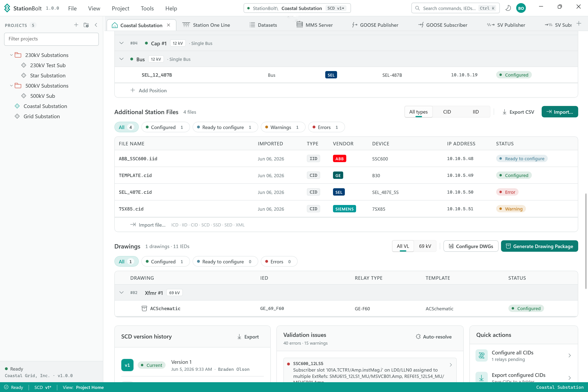Screen dimensions: 588x392
Task: Click the StationBolt logo icon
Action: pos(7,8)
